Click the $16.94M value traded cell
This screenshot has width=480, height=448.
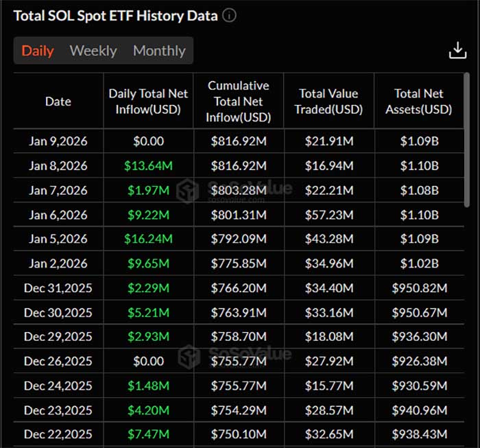tap(329, 165)
